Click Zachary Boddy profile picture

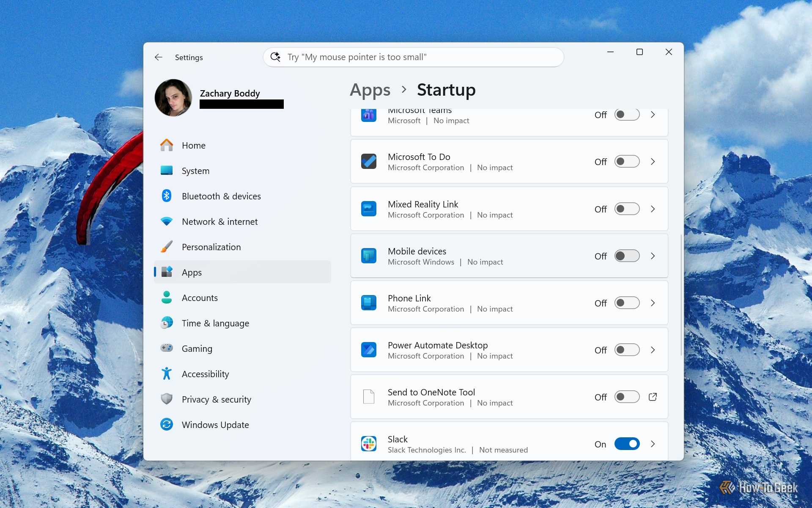tap(173, 98)
